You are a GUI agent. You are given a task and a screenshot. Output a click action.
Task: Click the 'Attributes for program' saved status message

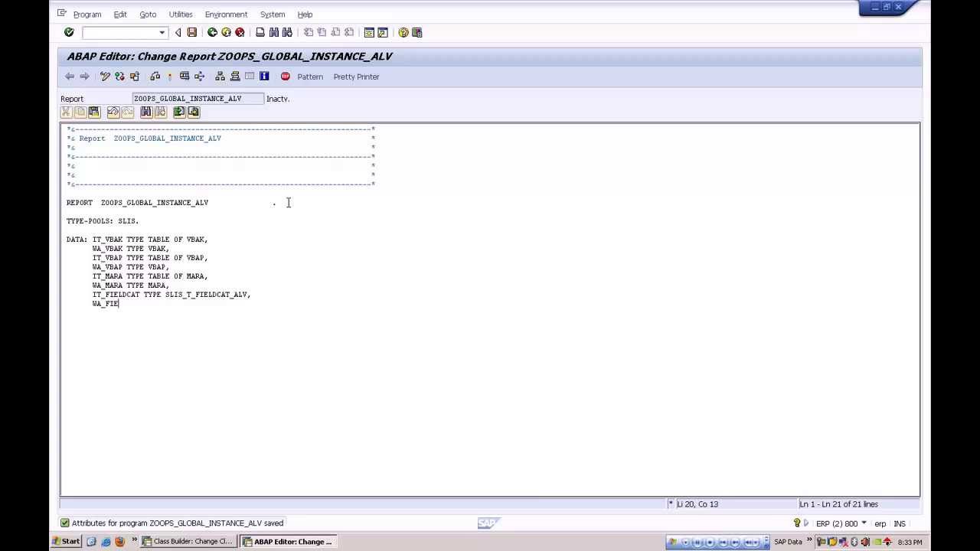coord(178,523)
